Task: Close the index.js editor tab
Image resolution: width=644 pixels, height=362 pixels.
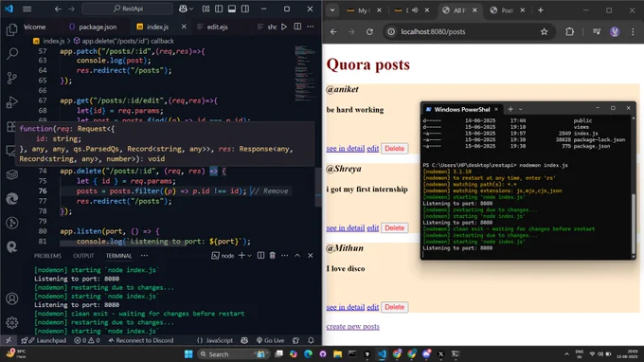Action: tap(184, 27)
